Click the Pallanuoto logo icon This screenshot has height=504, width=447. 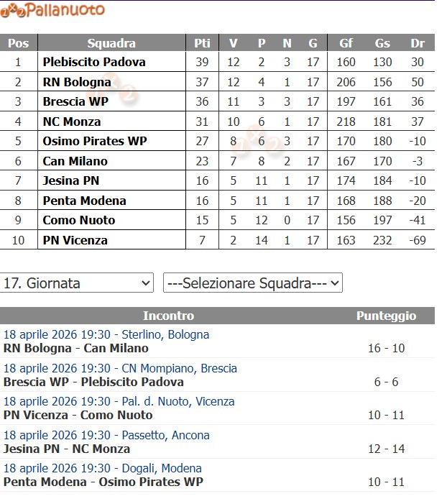click(13, 10)
